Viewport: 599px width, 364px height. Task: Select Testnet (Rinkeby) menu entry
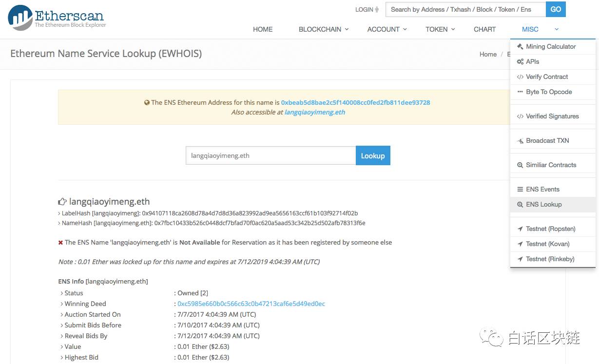click(553, 259)
